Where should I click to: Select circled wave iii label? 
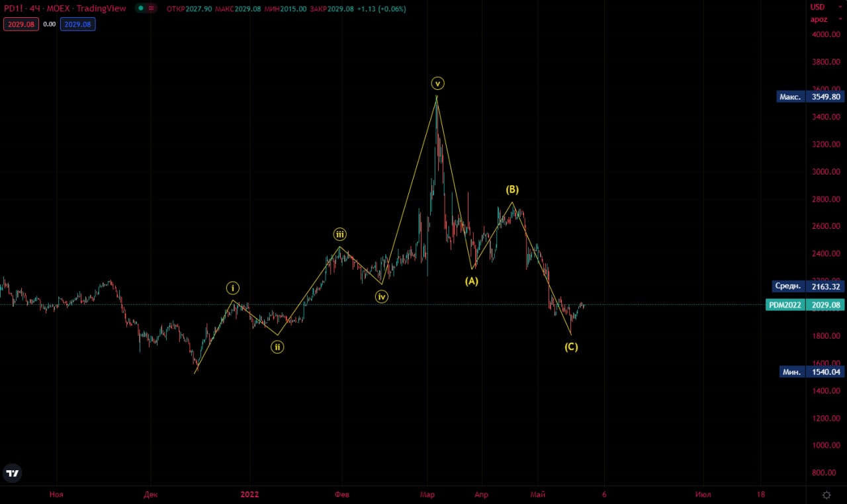pyautogui.click(x=339, y=234)
